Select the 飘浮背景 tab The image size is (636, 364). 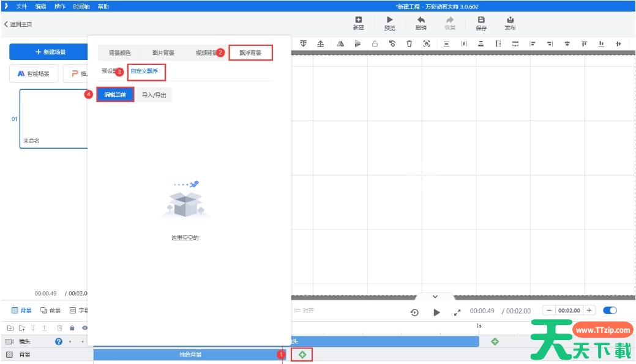tap(250, 53)
